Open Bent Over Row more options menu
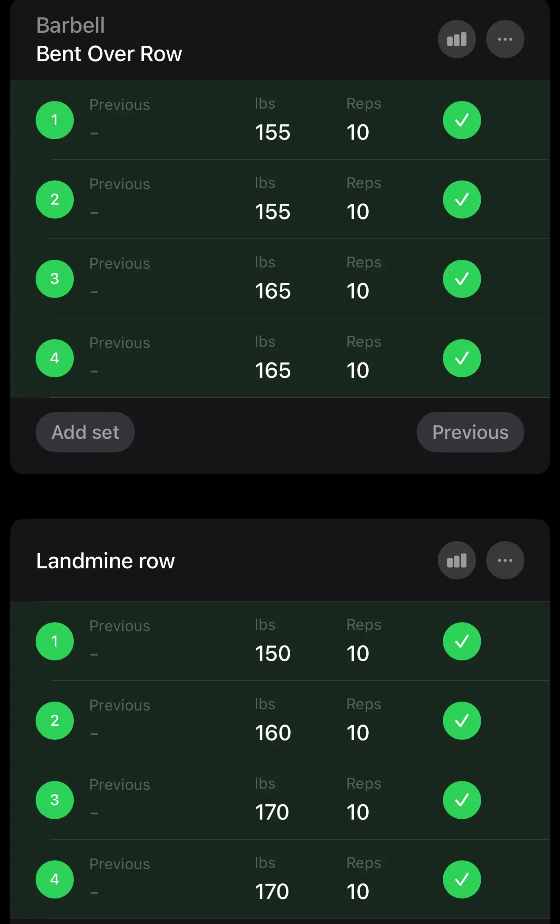Viewport: 560px width, 924px height. [505, 39]
